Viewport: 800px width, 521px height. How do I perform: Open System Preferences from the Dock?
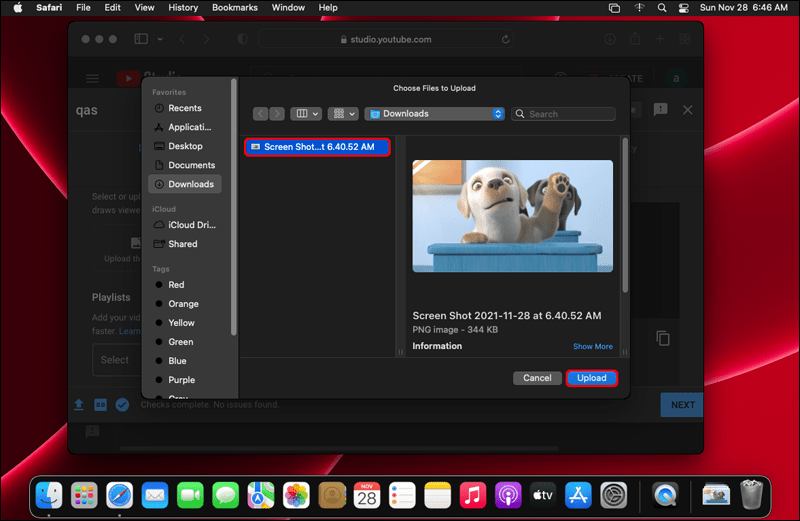pyautogui.click(x=613, y=495)
